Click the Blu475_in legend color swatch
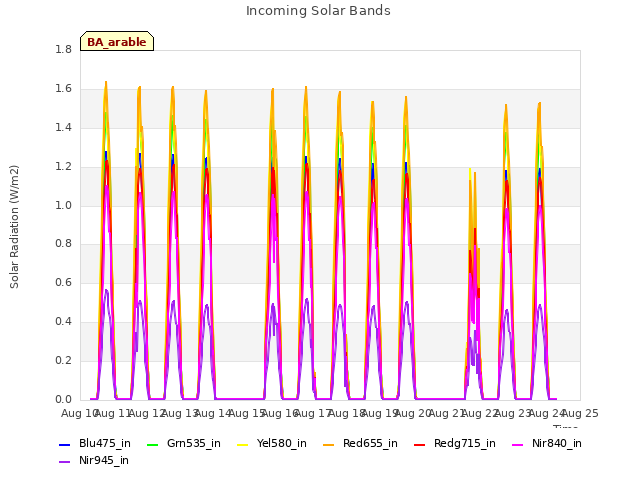Viewport: 640px width, 480px height. point(64,444)
